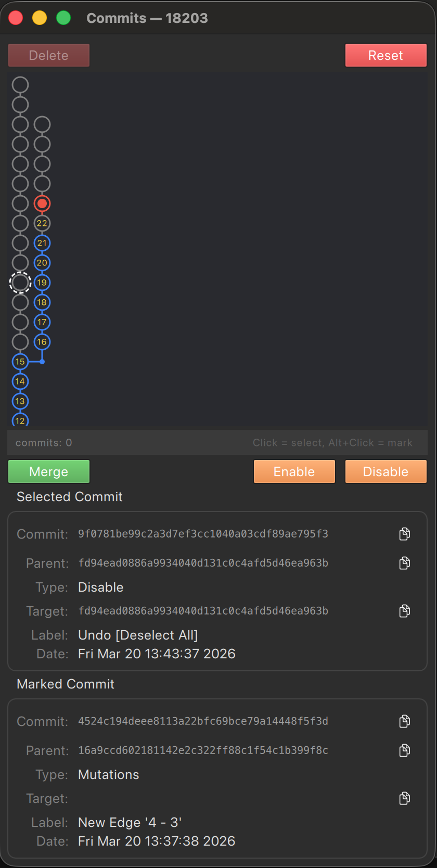The height and width of the screenshot is (868, 437).
Task: Click the red marked commit node
Action: click(x=42, y=203)
